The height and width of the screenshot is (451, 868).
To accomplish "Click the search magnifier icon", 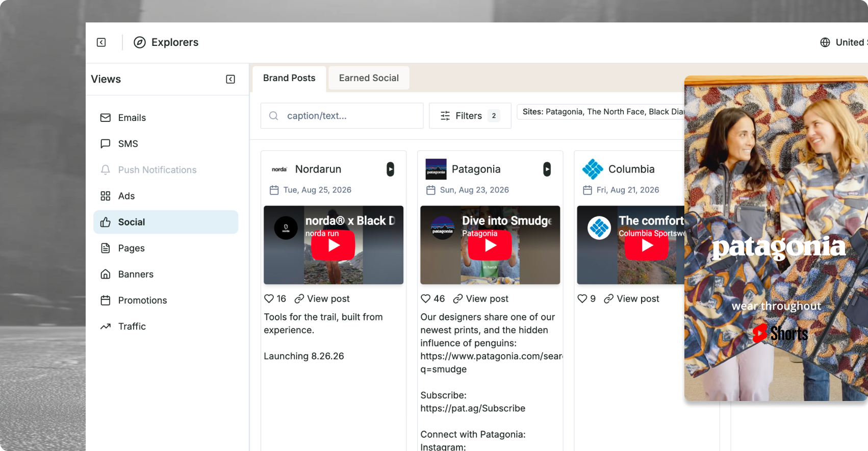I will click(274, 116).
